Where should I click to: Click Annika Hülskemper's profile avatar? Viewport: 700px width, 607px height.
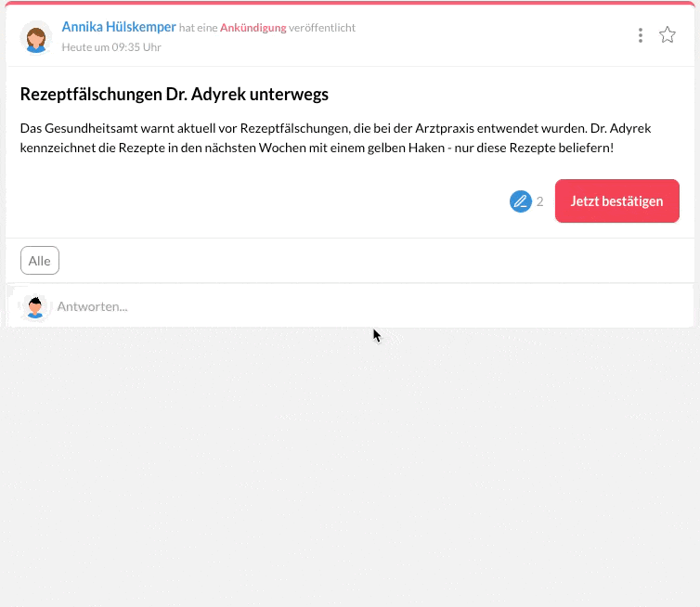tap(36, 37)
